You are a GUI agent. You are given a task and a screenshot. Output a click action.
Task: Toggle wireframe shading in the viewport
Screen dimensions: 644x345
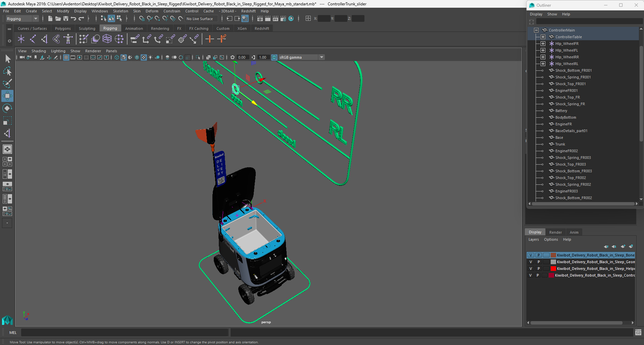116,57
